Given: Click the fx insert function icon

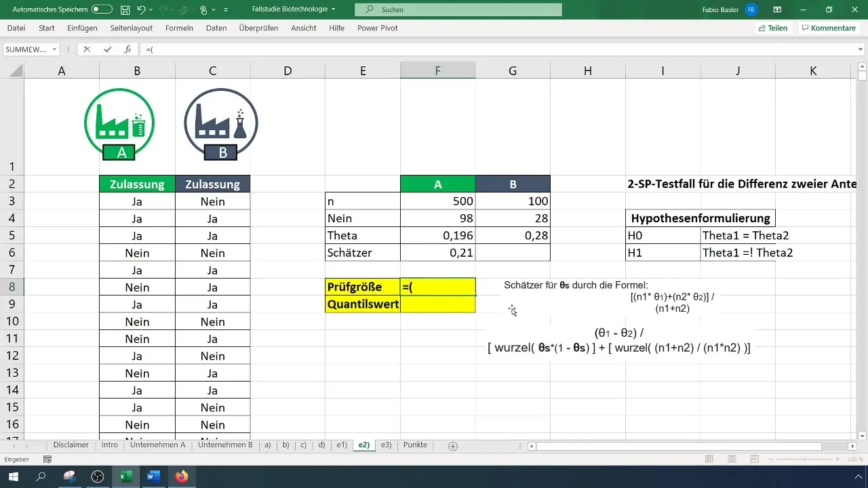Looking at the screenshot, I should tap(127, 49).
